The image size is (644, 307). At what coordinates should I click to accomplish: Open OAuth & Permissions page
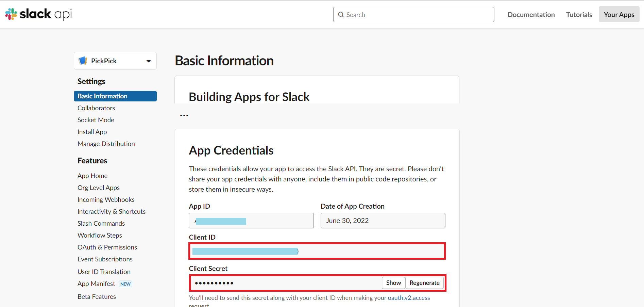[x=107, y=247]
